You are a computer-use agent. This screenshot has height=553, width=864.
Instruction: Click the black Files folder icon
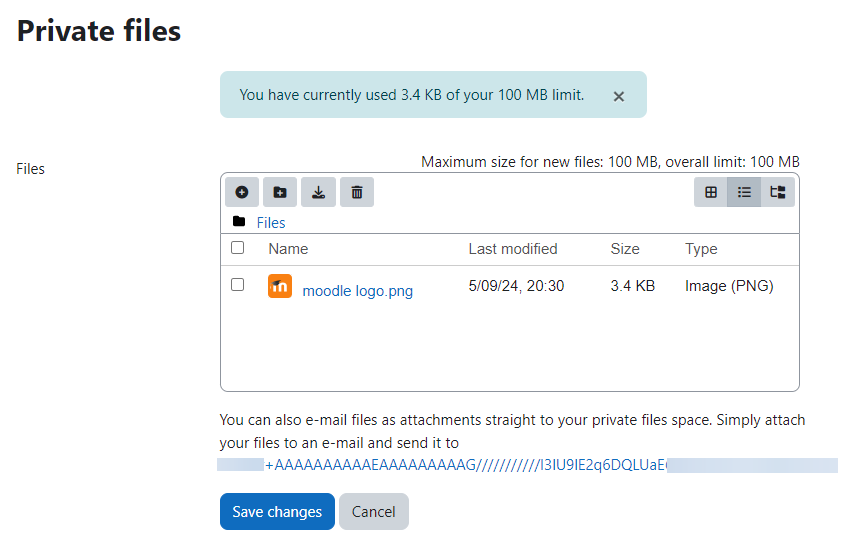[x=239, y=221]
